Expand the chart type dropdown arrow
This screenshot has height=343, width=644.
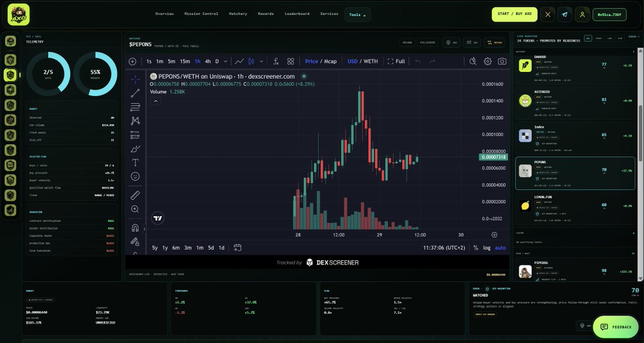261,61
